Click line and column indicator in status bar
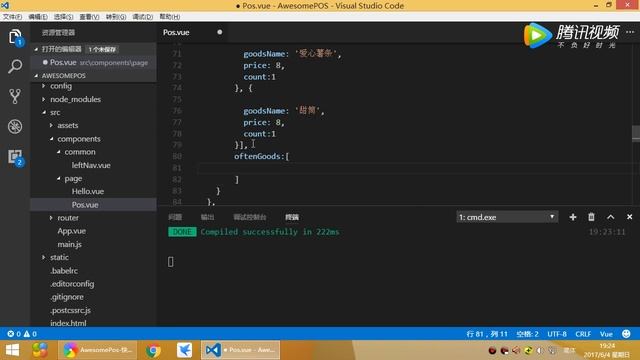The height and width of the screenshot is (360, 640). (x=487, y=334)
